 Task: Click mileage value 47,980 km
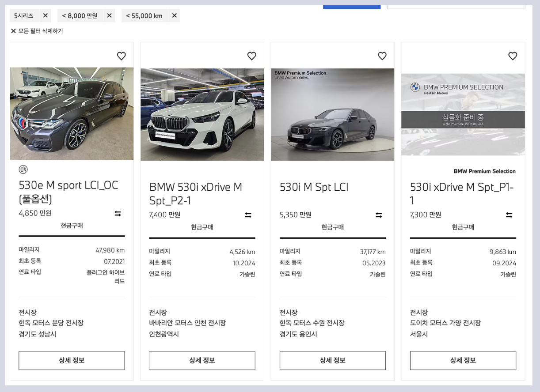(x=110, y=250)
